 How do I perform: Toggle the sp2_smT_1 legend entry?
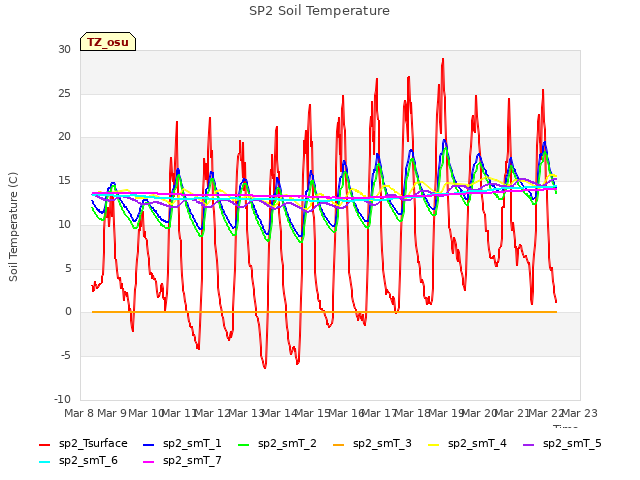pyautogui.click(x=182, y=443)
